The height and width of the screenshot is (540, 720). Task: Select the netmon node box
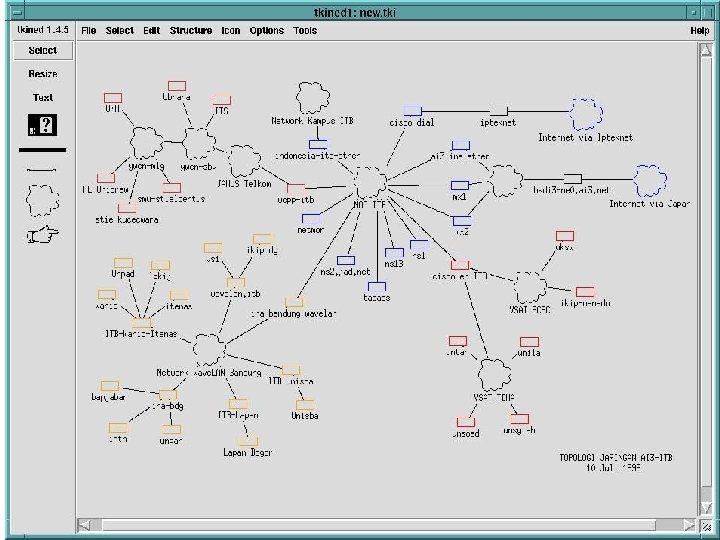click(311, 219)
